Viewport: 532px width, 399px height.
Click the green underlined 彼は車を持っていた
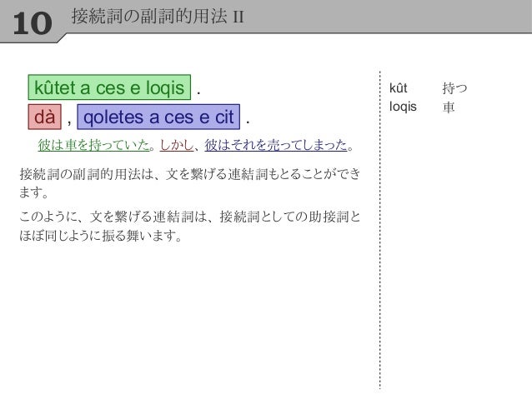[94, 145]
